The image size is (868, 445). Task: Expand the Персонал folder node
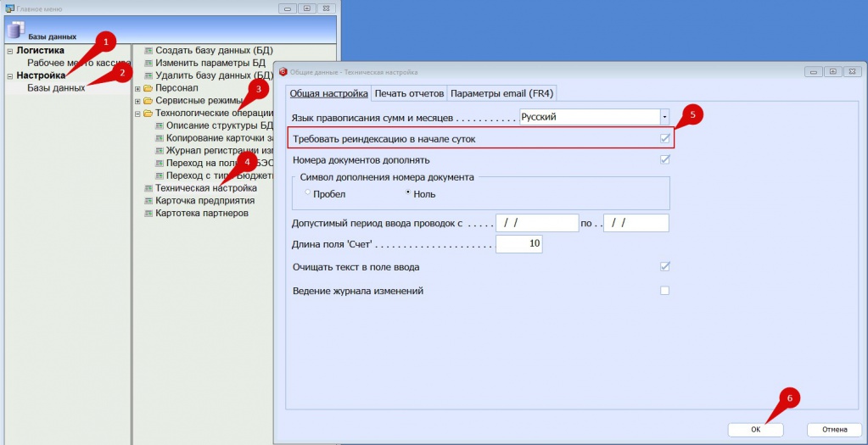[x=137, y=88]
